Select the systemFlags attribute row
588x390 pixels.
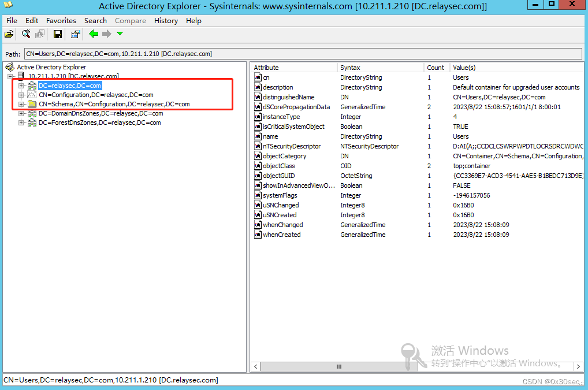pos(419,195)
